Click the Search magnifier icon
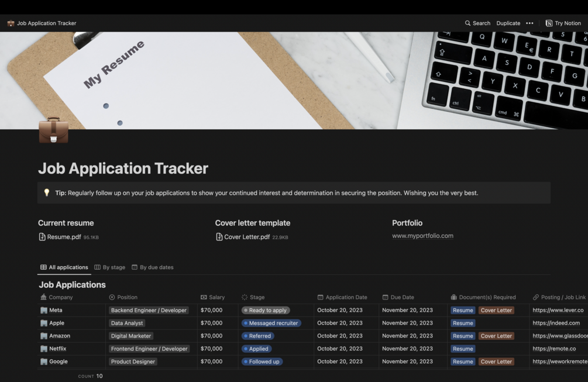Image resolution: width=588 pixels, height=382 pixels. point(467,23)
